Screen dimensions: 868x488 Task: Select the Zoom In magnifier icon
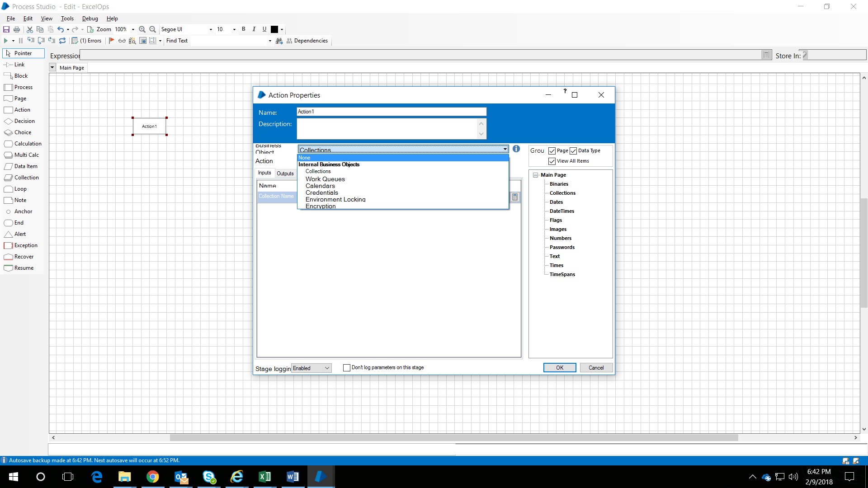tap(142, 29)
